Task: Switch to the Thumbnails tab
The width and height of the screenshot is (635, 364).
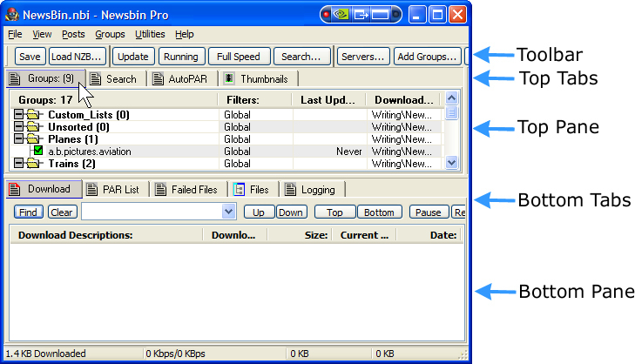Action: [x=259, y=79]
